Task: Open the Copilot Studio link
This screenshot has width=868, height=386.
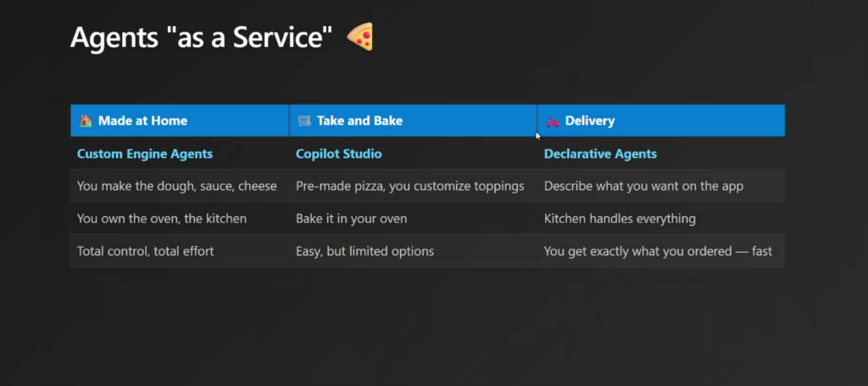Action: (x=338, y=154)
